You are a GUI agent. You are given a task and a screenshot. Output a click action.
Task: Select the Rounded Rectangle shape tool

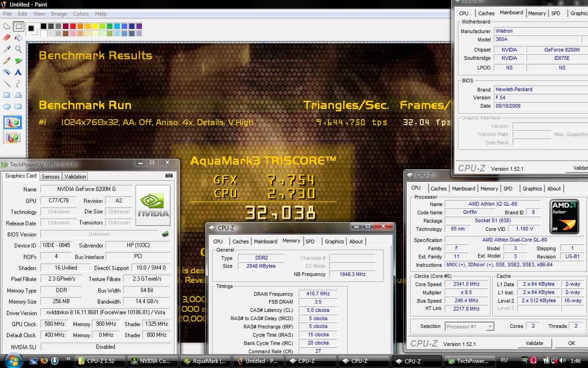click(x=18, y=107)
